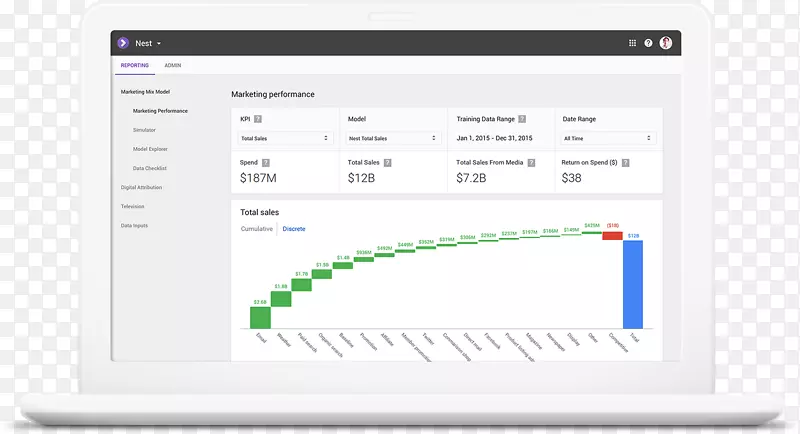Screen dimensions: 800x434
Task: Click the help icon next to KPI
Action: point(258,119)
